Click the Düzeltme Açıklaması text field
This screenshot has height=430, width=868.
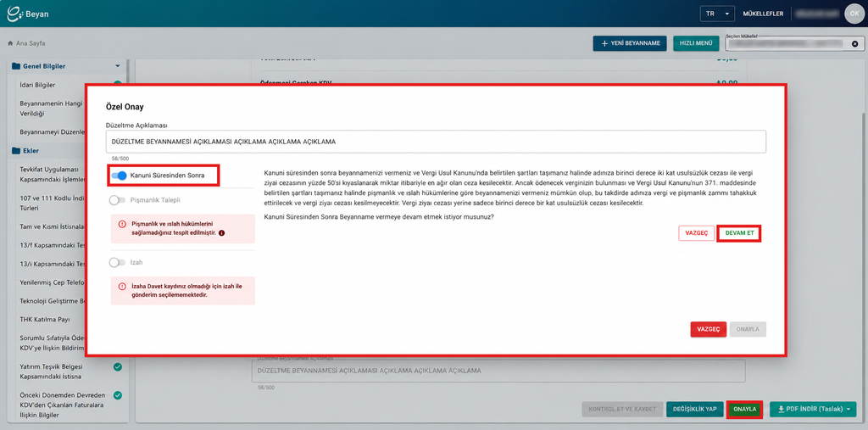click(x=436, y=142)
